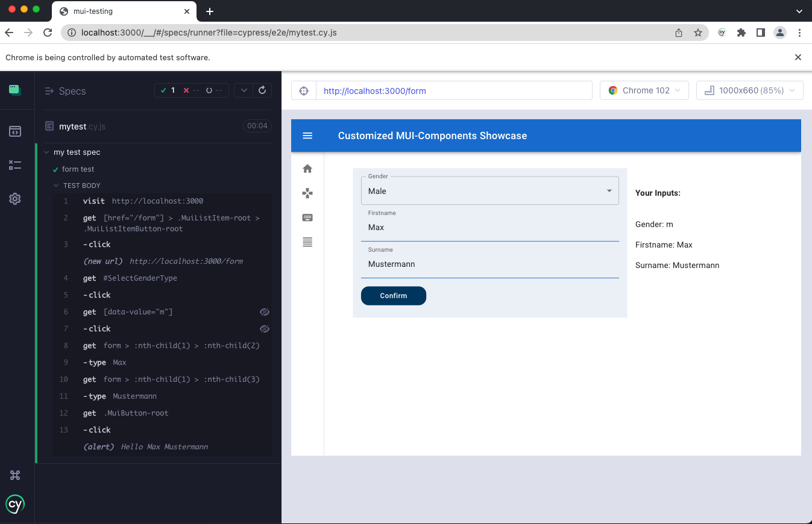Open a new browser tab

pos(210,11)
